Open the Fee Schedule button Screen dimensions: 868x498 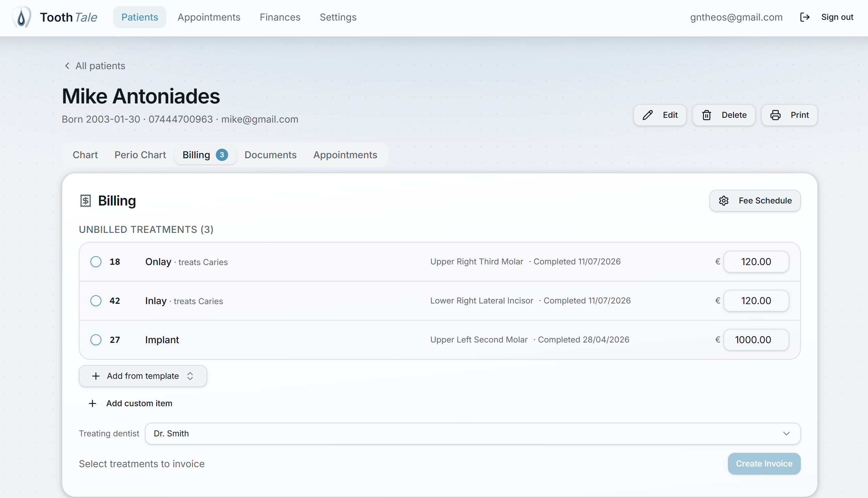click(x=755, y=201)
